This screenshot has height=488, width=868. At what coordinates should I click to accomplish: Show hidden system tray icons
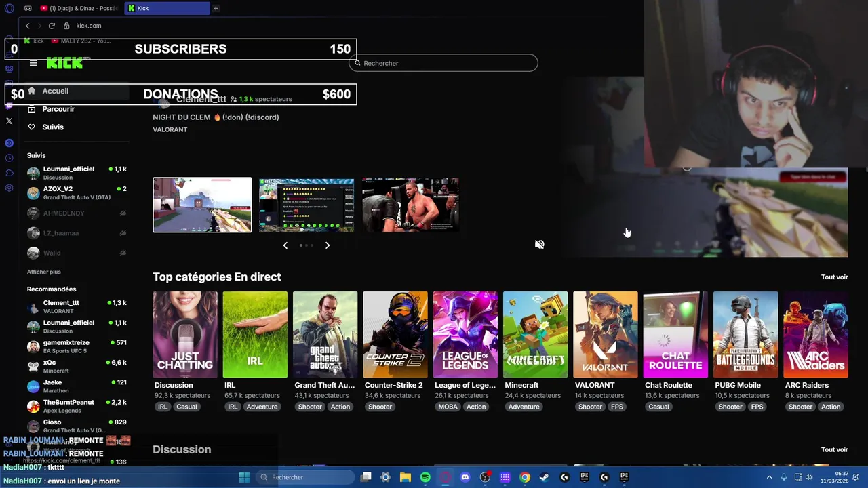click(x=769, y=477)
